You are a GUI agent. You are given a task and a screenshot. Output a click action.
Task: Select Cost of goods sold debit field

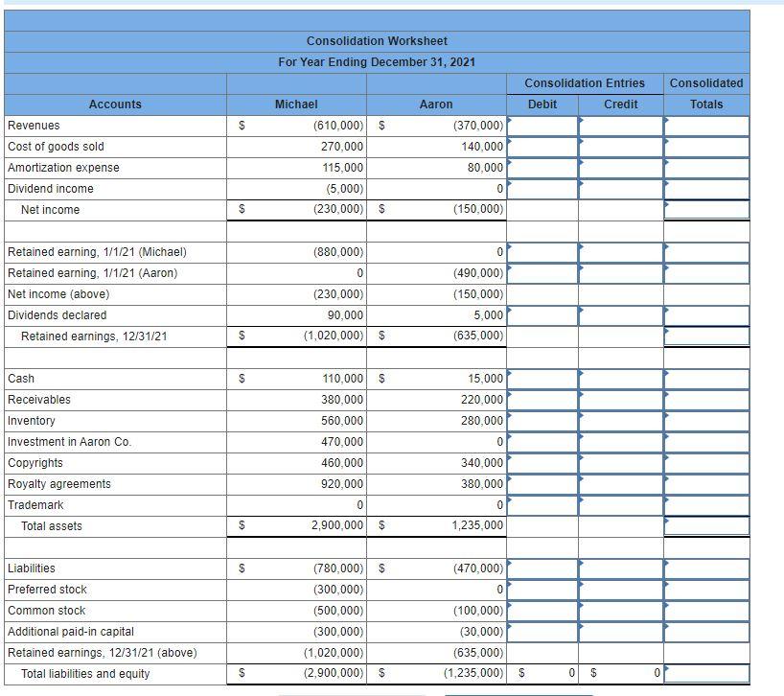[x=542, y=147]
